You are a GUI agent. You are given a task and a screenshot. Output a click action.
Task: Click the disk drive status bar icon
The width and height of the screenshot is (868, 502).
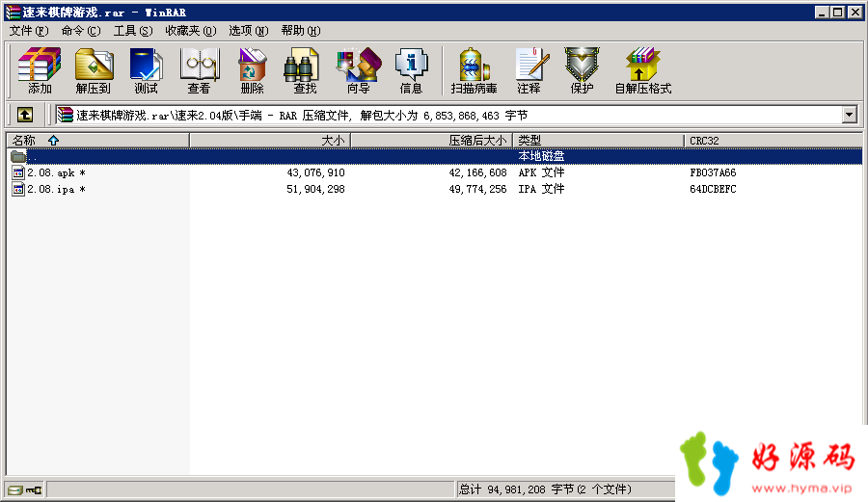coord(15,489)
